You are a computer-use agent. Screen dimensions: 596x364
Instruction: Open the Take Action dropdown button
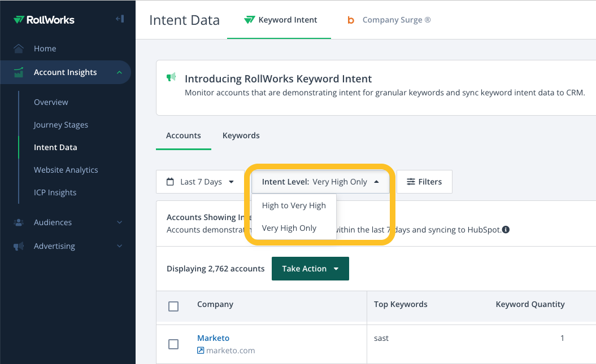point(310,269)
